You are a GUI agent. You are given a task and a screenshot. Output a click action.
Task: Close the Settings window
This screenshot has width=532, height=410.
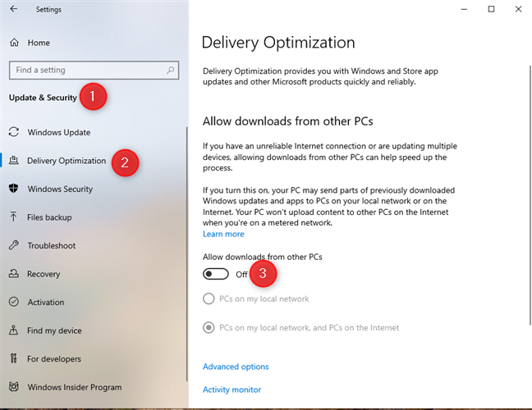pos(518,9)
